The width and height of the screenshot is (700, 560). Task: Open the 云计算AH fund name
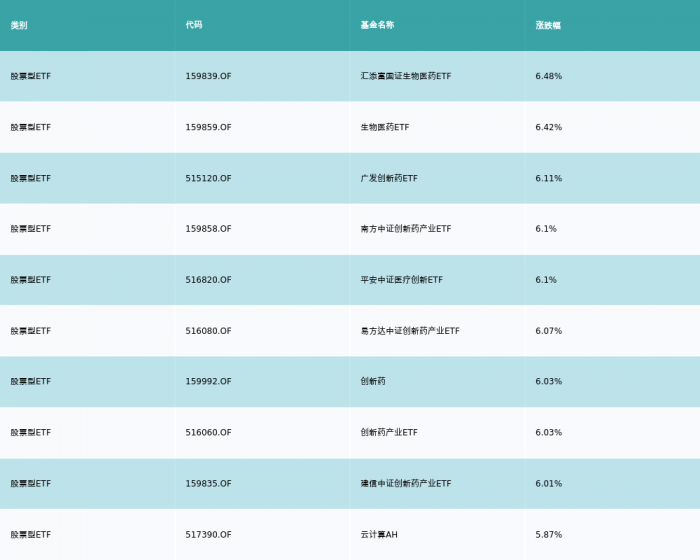click(379, 535)
